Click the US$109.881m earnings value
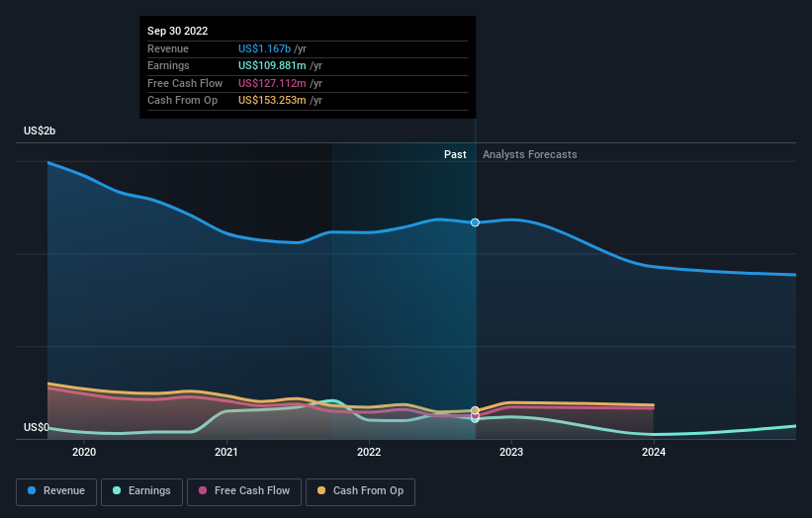Image resolution: width=812 pixels, height=518 pixels. click(x=272, y=65)
